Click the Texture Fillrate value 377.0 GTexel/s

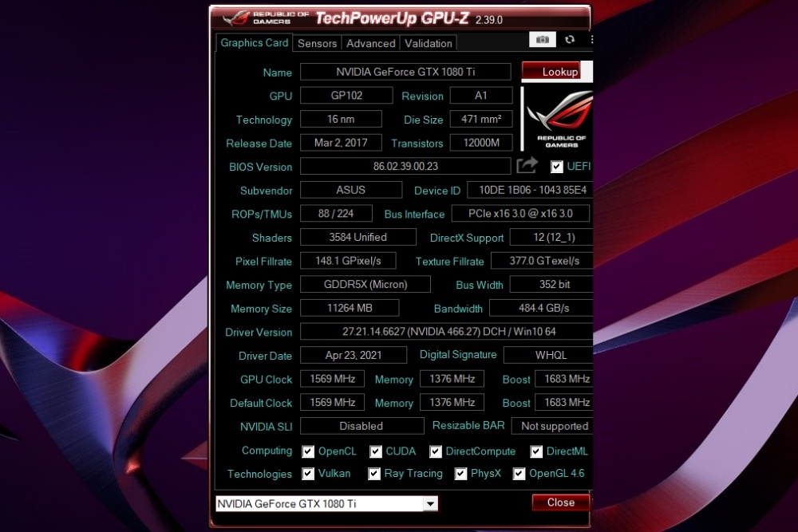click(542, 260)
